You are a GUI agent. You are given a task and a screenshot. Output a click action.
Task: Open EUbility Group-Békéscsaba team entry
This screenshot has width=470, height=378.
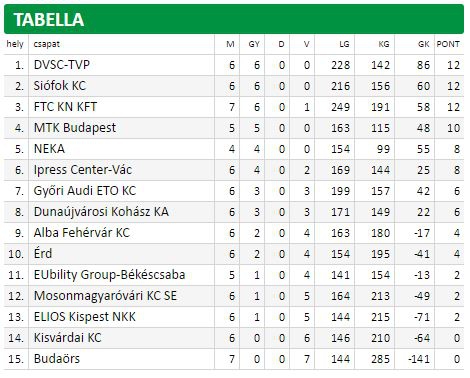(x=109, y=275)
